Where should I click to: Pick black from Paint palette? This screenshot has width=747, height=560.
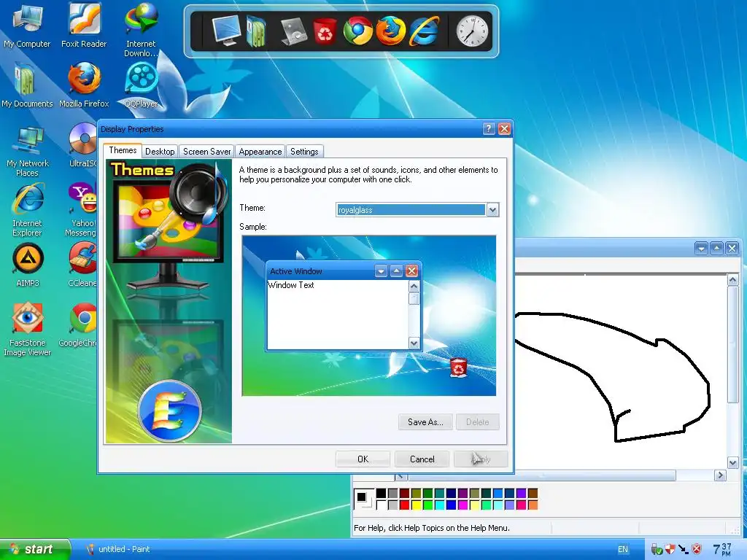click(x=381, y=494)
